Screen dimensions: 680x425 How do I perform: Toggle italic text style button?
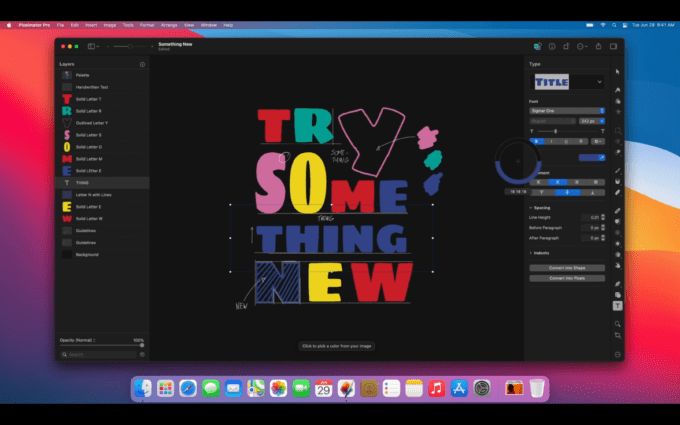click(553, 141)
